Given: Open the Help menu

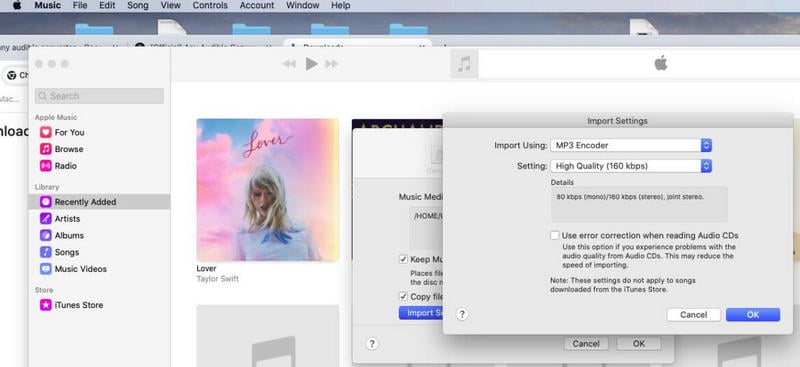Looking at the screenshot, I should click(341, 6).
